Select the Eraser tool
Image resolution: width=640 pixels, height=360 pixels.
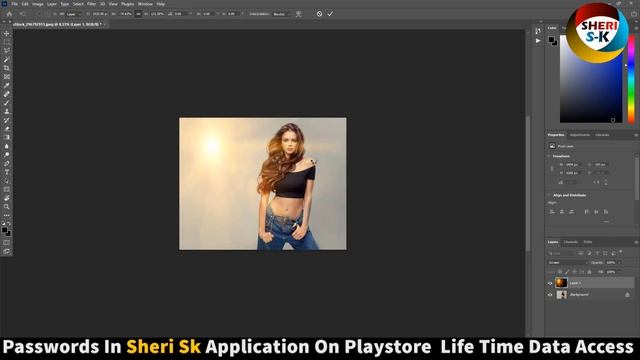coord(7,129)
